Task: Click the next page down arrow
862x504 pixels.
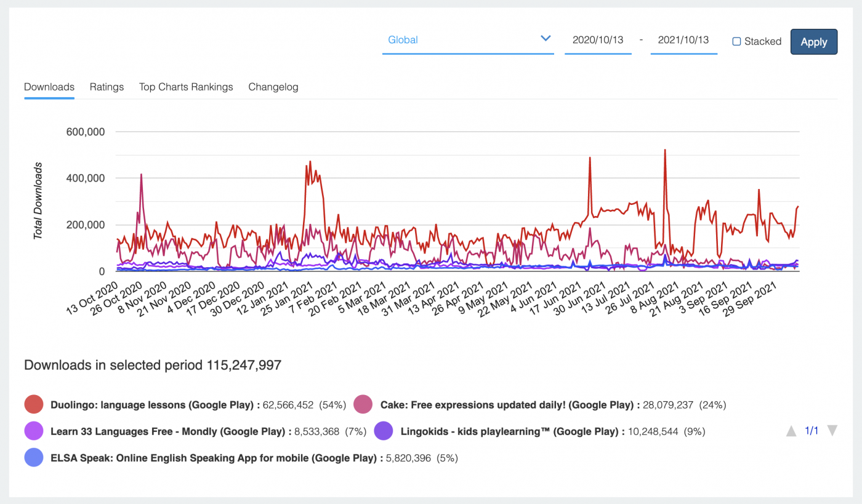Action: pos(832,431)
